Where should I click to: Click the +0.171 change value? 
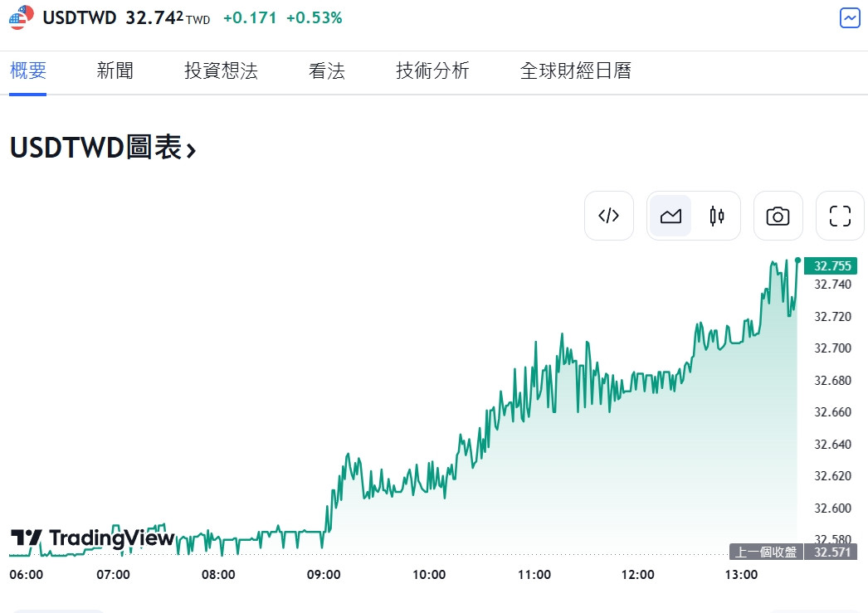pyautogui.click(x=250, y=17)
